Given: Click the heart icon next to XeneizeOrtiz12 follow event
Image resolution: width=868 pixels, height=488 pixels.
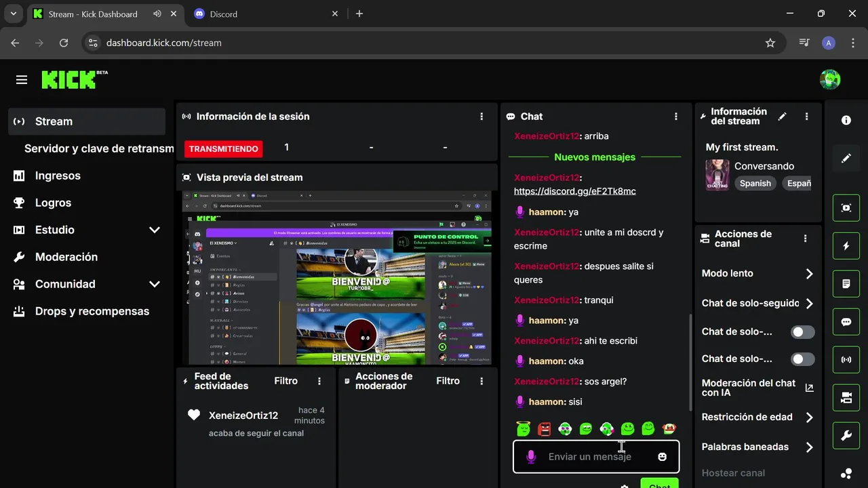Looking at the screenshot, I should 195,415.
